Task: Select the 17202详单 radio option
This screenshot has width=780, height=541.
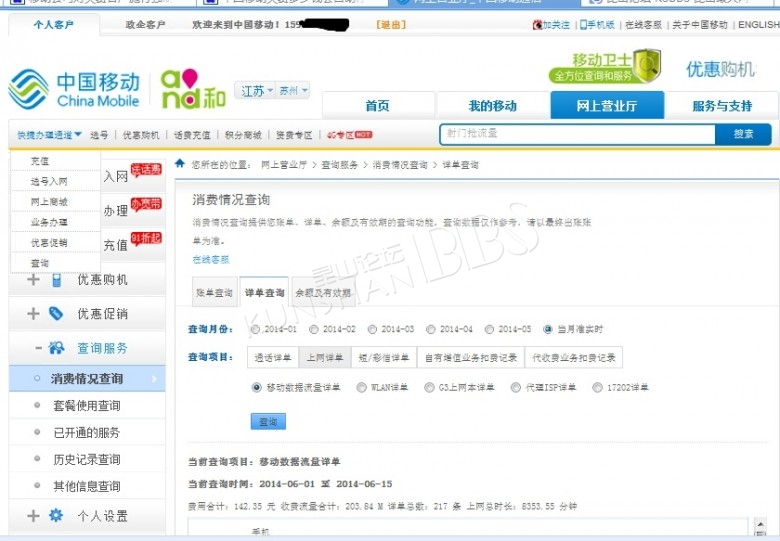Action: (x=597, y=387)
